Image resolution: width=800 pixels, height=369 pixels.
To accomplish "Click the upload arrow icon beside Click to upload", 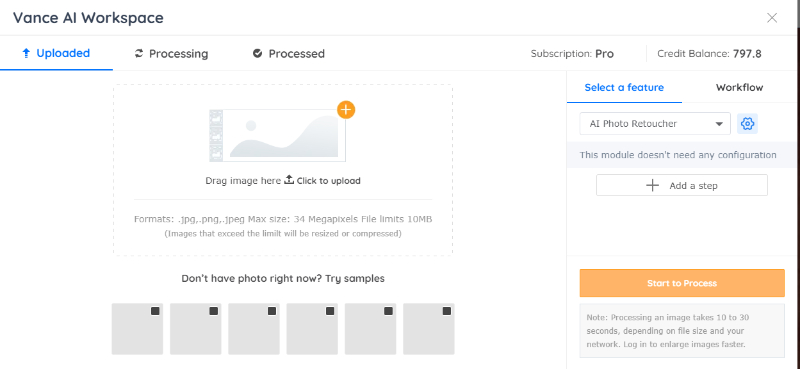I will point(289,180).
